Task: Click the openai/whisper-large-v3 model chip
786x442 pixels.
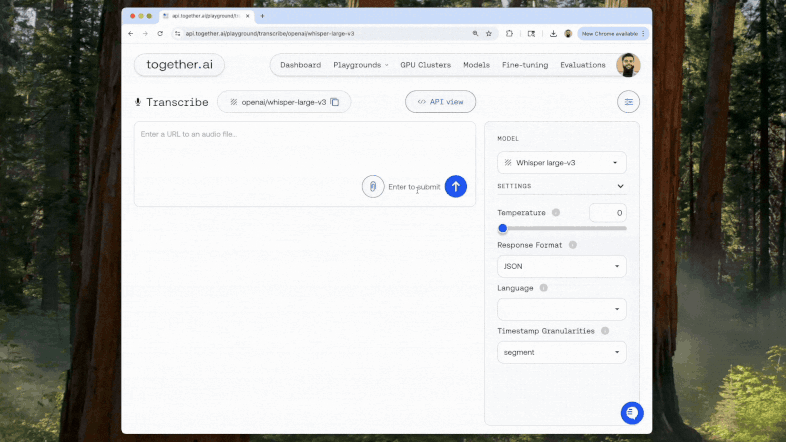Action: coord(284,102)
